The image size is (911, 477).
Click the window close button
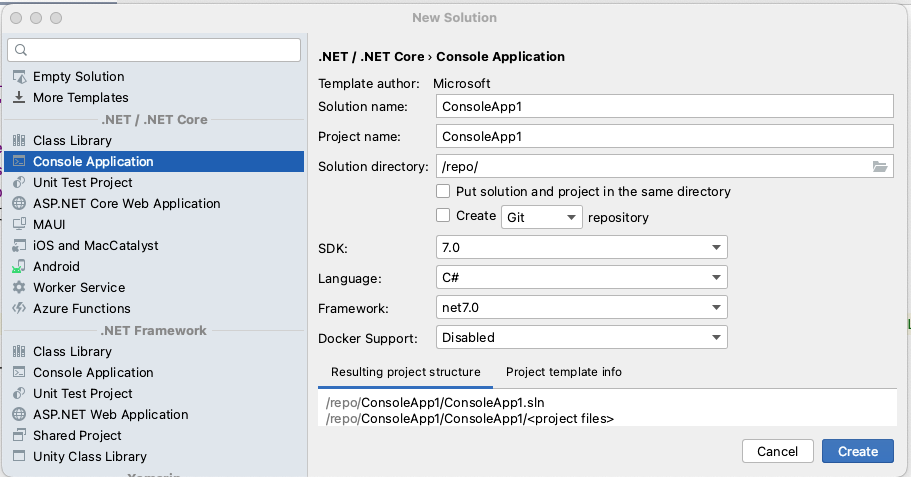(16, 18)
